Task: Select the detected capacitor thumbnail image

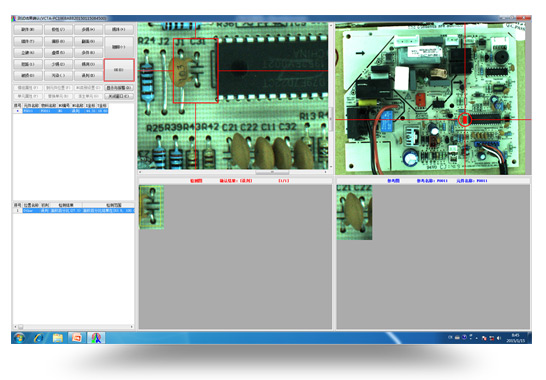Action: click(x=151, y=207)
